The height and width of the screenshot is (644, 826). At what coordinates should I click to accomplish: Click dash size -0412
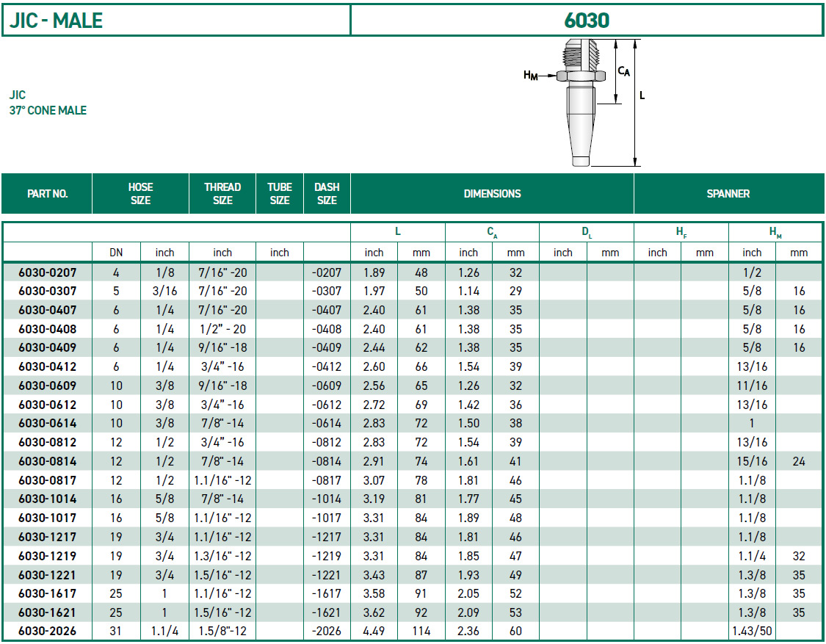coord(327,366)
